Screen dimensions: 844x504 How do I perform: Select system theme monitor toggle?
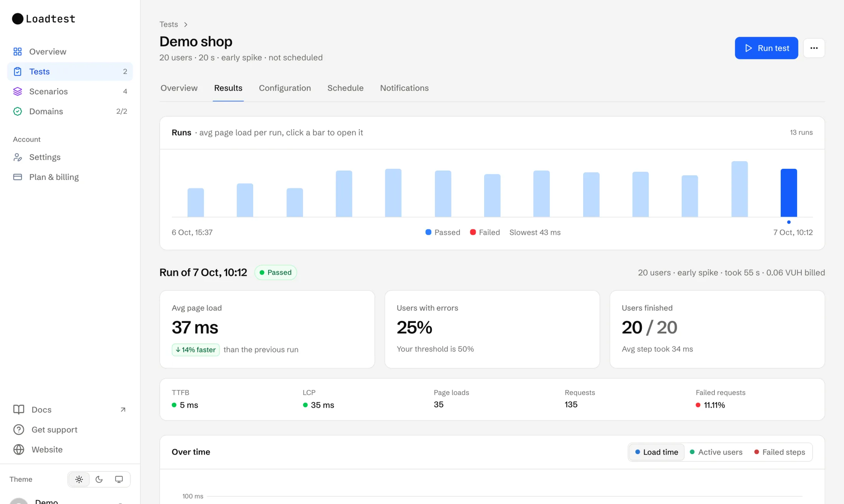(x=119, y=479)
